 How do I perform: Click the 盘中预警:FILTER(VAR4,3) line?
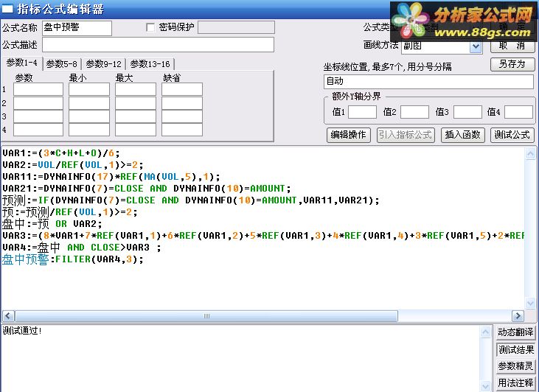(x=72, y=259)
